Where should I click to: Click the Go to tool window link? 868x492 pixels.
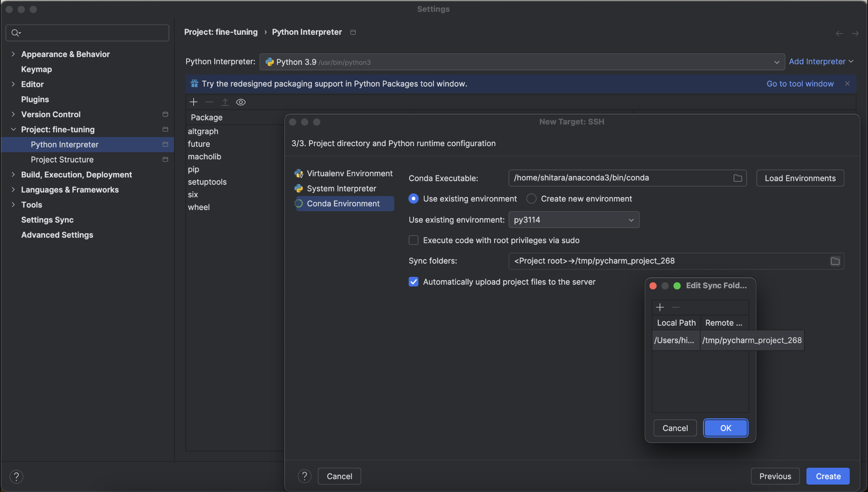coord(800,84)
